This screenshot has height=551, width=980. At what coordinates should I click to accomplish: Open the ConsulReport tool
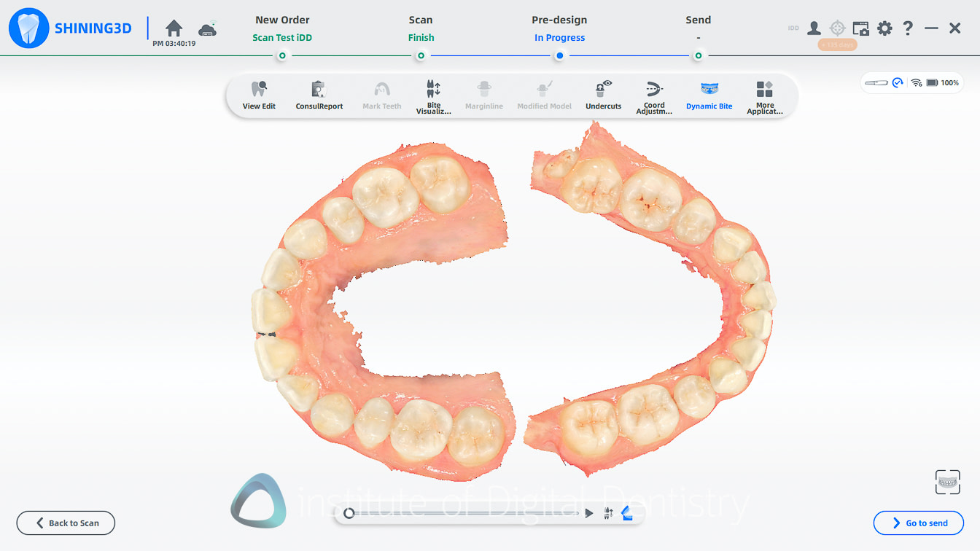point(319,95)
